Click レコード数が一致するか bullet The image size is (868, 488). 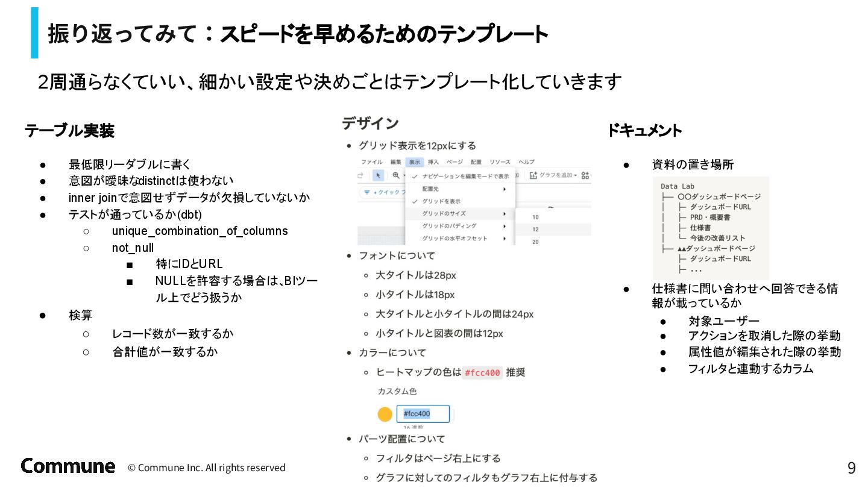172,333
